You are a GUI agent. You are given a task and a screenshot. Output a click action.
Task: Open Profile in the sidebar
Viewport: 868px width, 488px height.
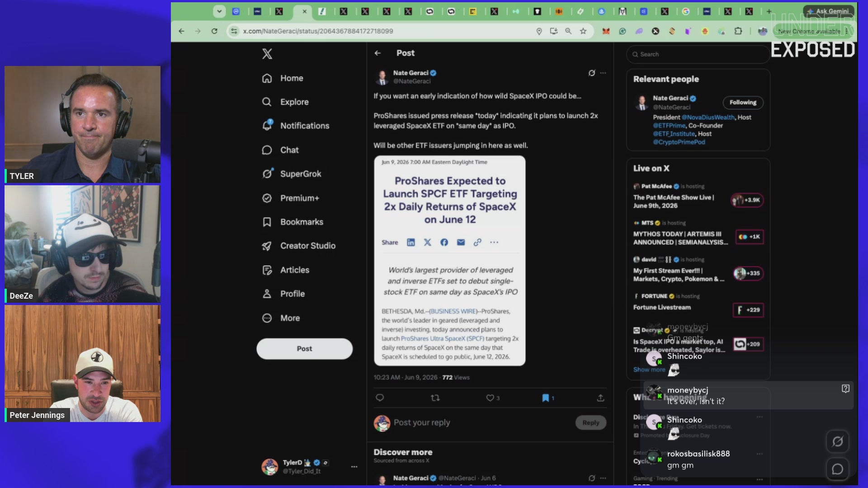[283, 294]
